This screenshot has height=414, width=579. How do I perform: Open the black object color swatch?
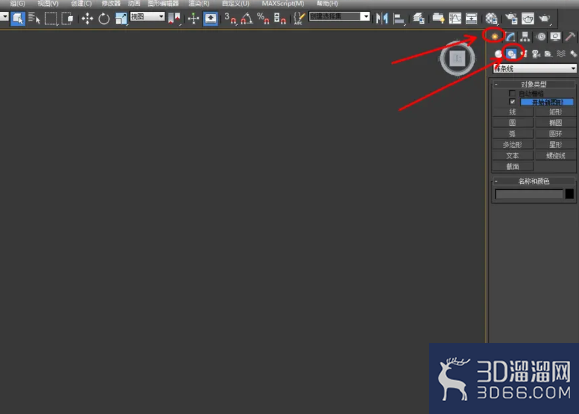[x=569, y=194]
